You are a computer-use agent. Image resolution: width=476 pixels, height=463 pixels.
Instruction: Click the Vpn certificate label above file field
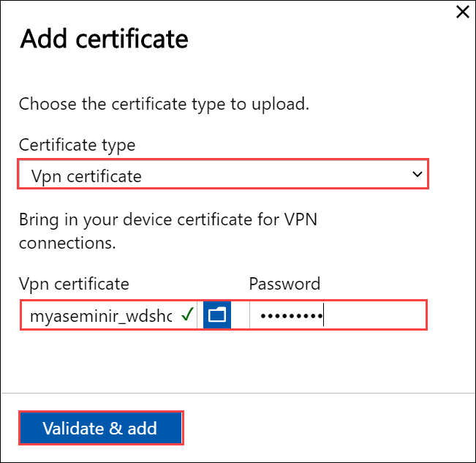(74, 284)
